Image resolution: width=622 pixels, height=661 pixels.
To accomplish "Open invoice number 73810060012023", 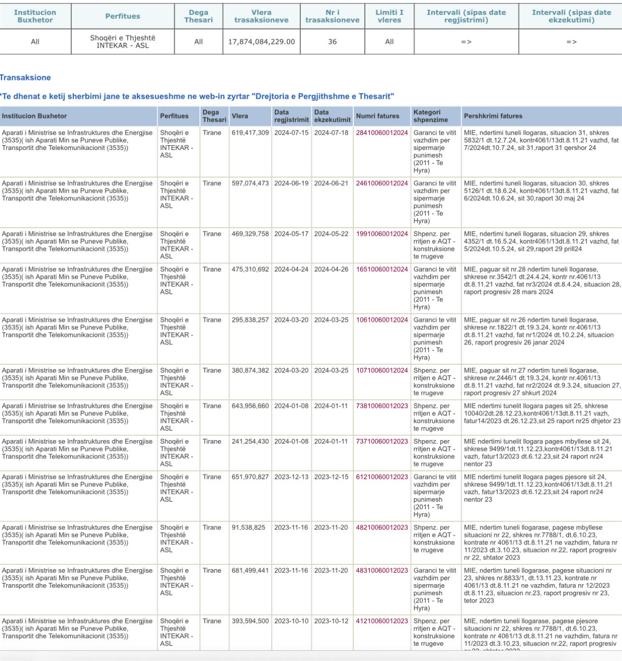I will 382,405.
